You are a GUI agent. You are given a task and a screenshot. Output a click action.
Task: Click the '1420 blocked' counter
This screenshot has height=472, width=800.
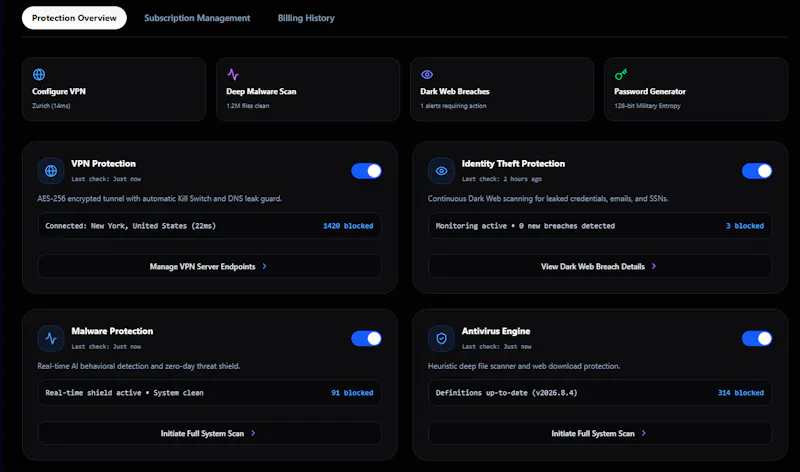348,226
